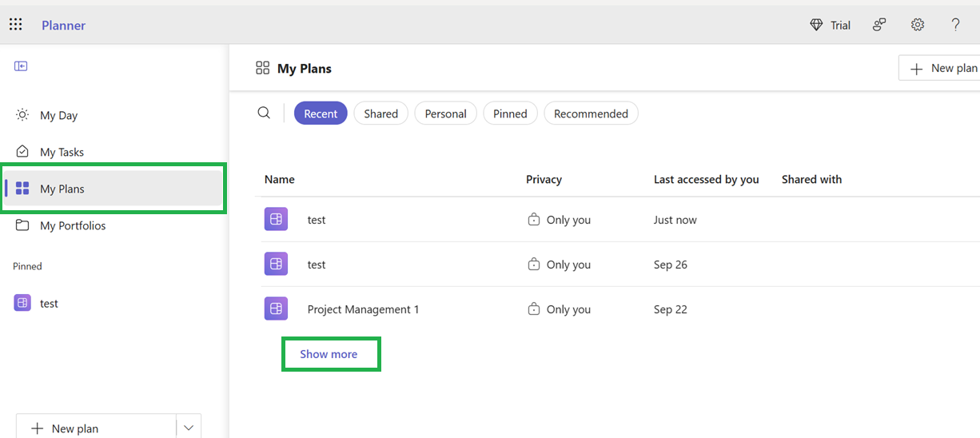Click the My Day sun icon

[x=22, y=115]
